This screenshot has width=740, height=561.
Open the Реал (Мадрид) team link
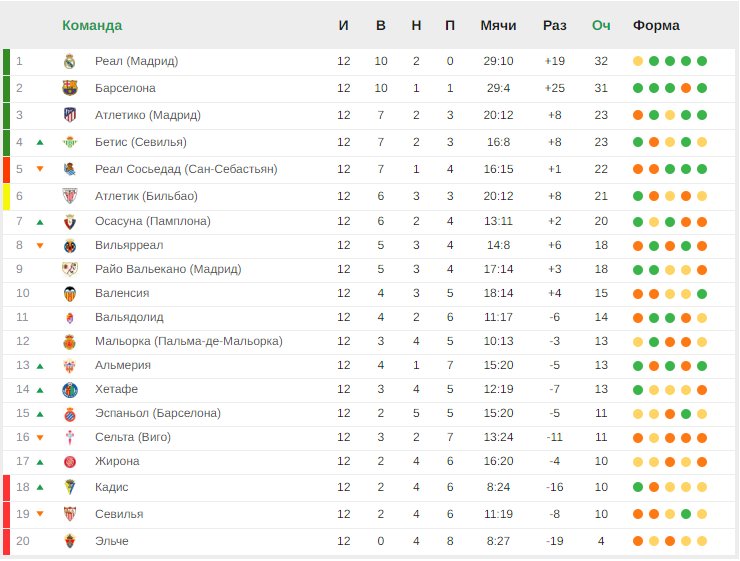coord(136,61)
